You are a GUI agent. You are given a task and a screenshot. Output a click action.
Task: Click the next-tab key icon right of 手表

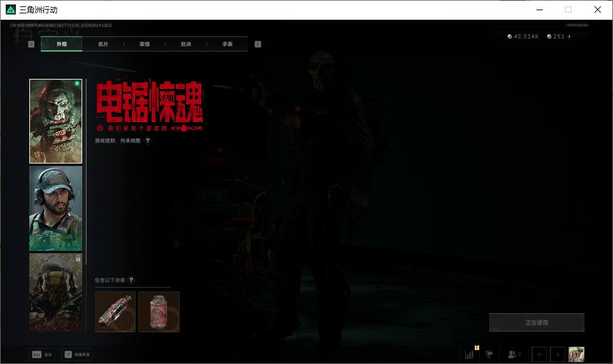(257, 44)
